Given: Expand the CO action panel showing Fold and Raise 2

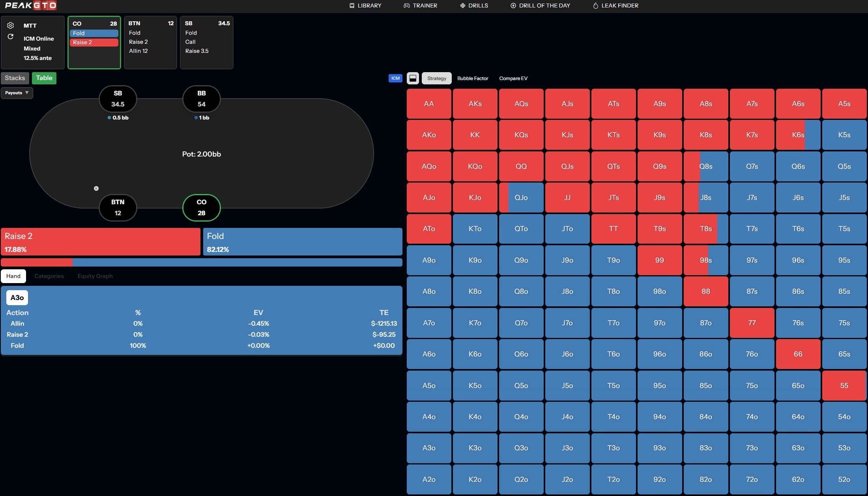Looking at the screenshot, I should [x=94, y=43].
